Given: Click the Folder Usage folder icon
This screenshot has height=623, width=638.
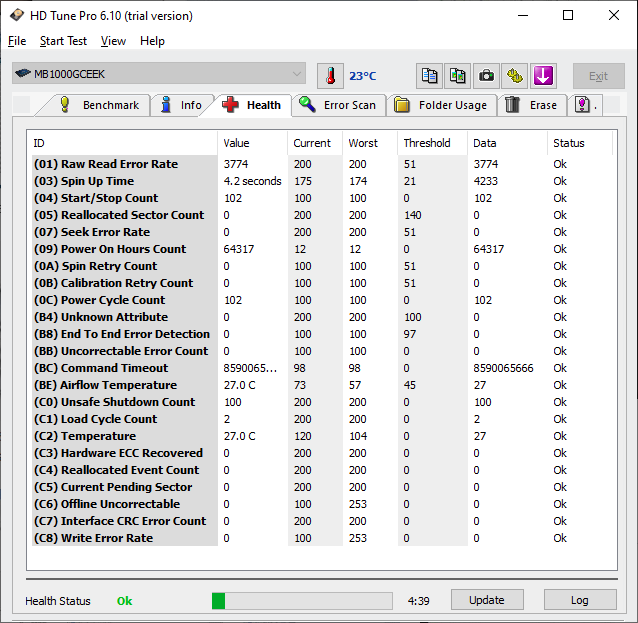Looking at the screenshot, I should tap(402, 105).
